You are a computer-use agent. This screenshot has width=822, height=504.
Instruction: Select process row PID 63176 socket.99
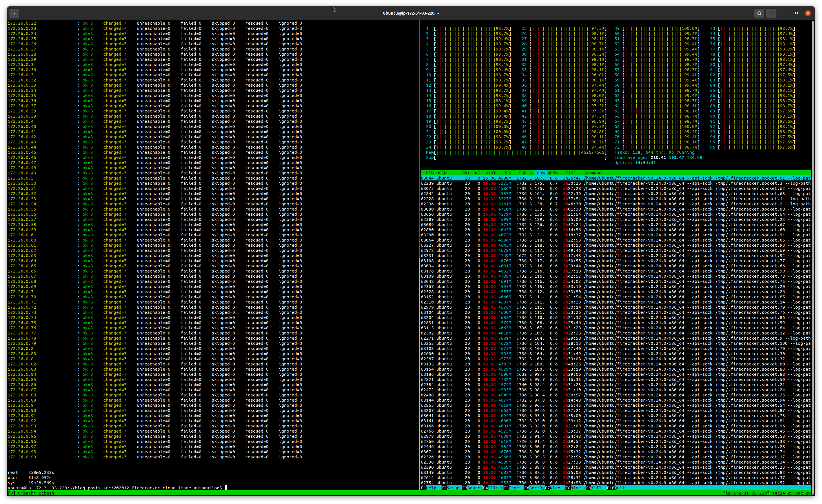point(616,271)
